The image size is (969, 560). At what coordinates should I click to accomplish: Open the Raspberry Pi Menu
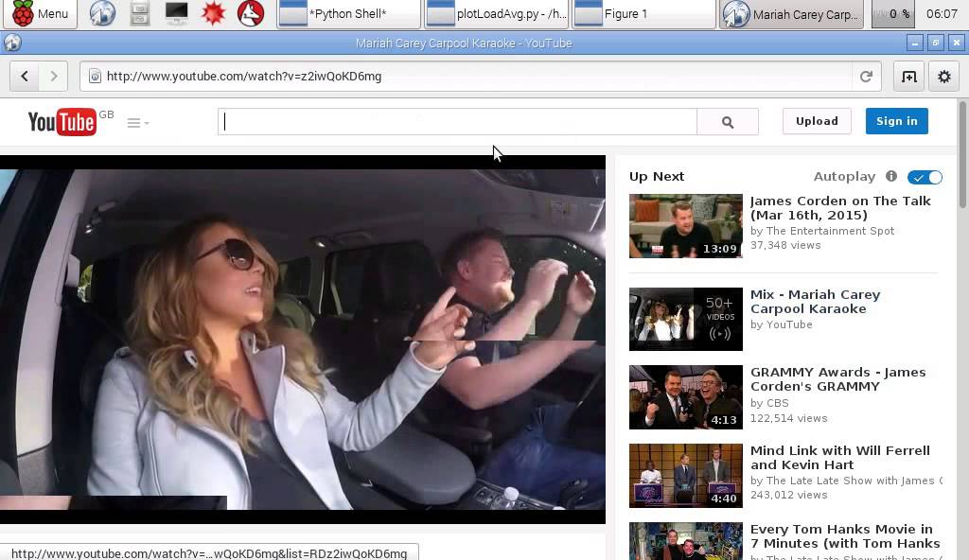40,13
